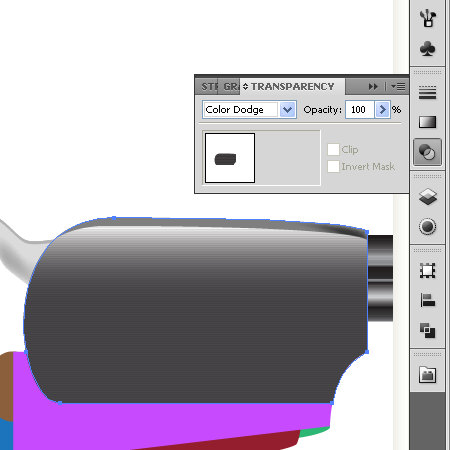
Task: Click the empty opacity mask slot
Action: point(288,158)
